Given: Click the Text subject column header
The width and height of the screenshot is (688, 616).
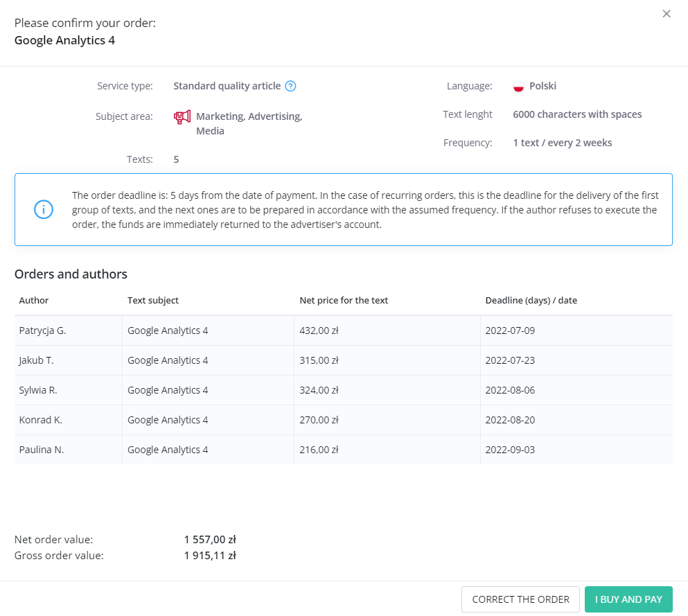Looking at the screenshot, I should (152, 301).
